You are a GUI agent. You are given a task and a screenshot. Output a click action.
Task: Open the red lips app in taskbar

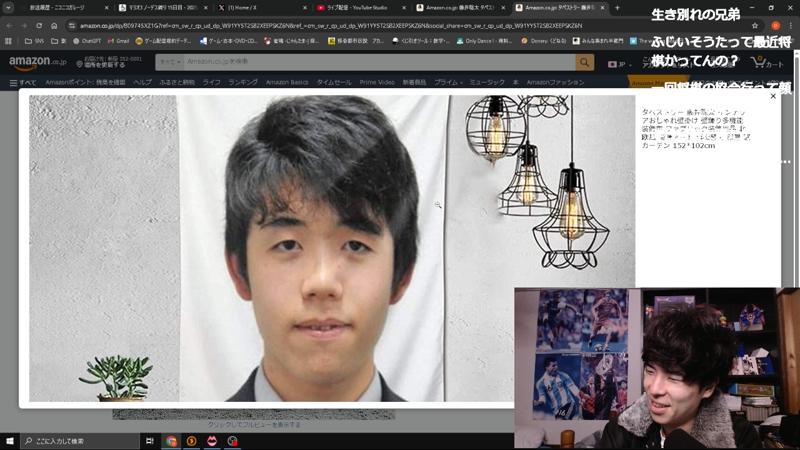click(212, 441)
